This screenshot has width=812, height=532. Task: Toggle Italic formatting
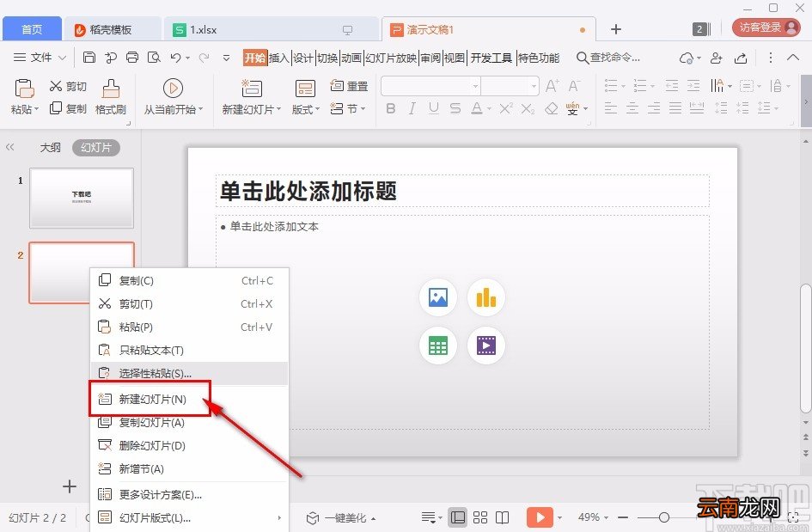tap(412, 108)
